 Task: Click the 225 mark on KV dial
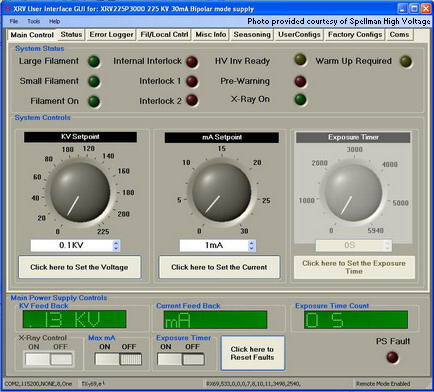pos(103,231)
